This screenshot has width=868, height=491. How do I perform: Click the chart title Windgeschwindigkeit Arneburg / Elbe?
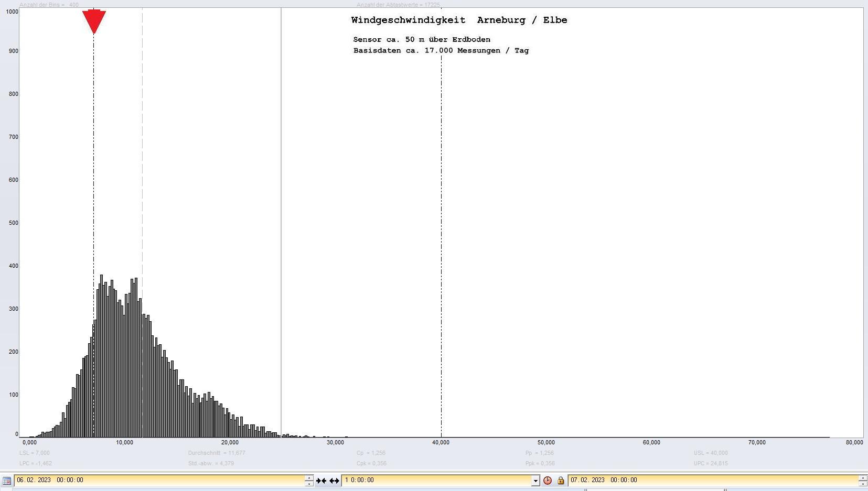(x=459, y=20)
